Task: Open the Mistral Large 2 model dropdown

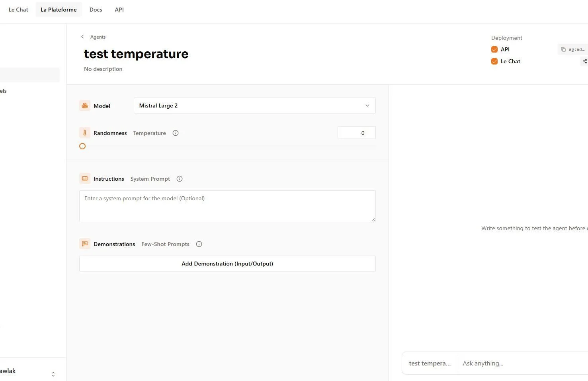Action: pyautogui.click(x=255, y=106)
